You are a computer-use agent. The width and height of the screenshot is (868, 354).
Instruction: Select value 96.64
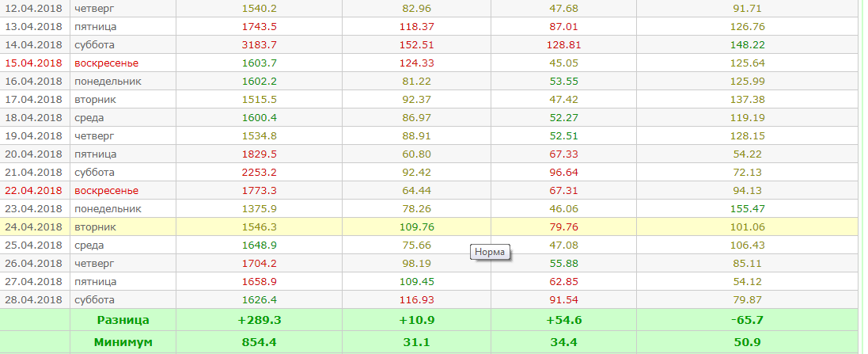click(563, 173)
